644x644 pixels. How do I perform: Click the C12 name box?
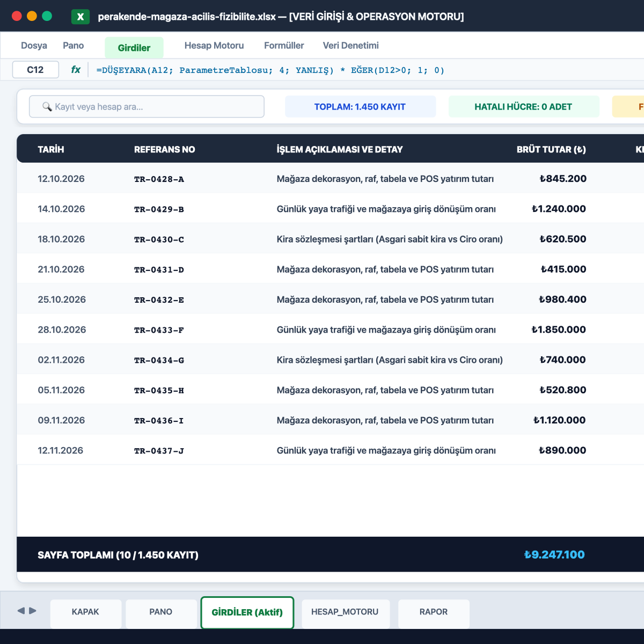point(35,70)
